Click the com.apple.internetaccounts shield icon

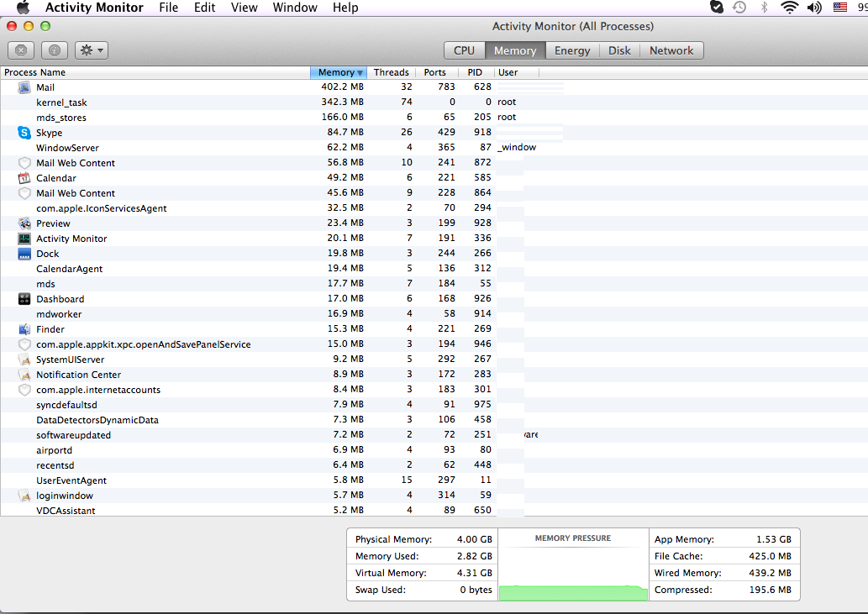[24, 390]
